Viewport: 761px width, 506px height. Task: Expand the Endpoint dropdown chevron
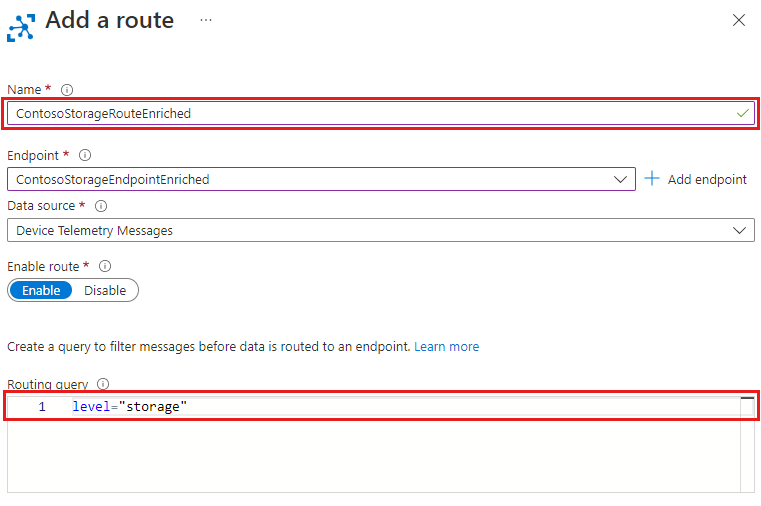click(x=620, y=180)
